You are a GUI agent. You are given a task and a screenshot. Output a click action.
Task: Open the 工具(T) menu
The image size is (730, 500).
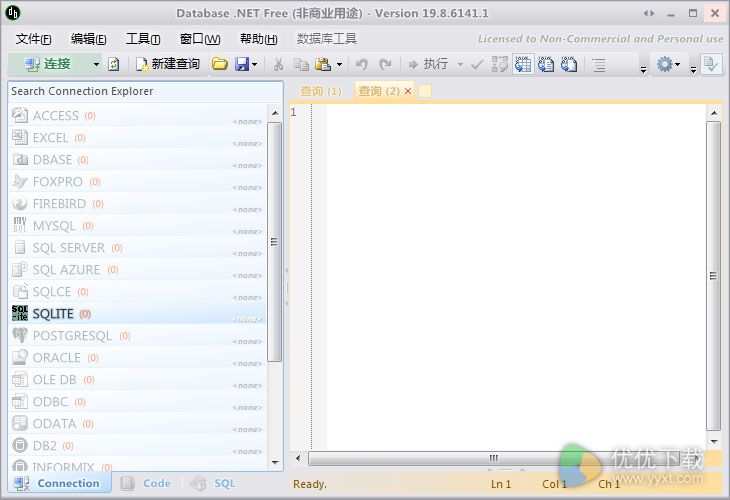(x=143, y=39)
